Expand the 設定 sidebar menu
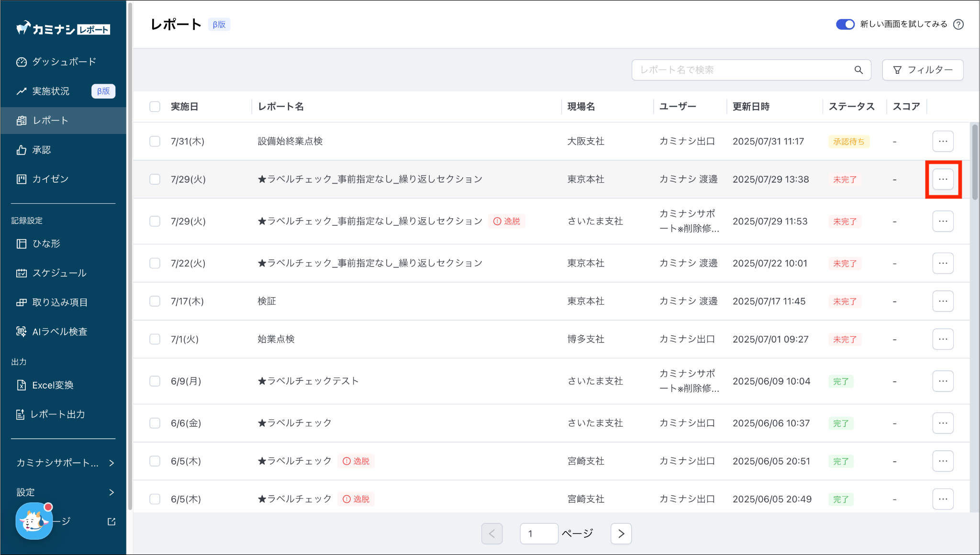 (63, 492)
